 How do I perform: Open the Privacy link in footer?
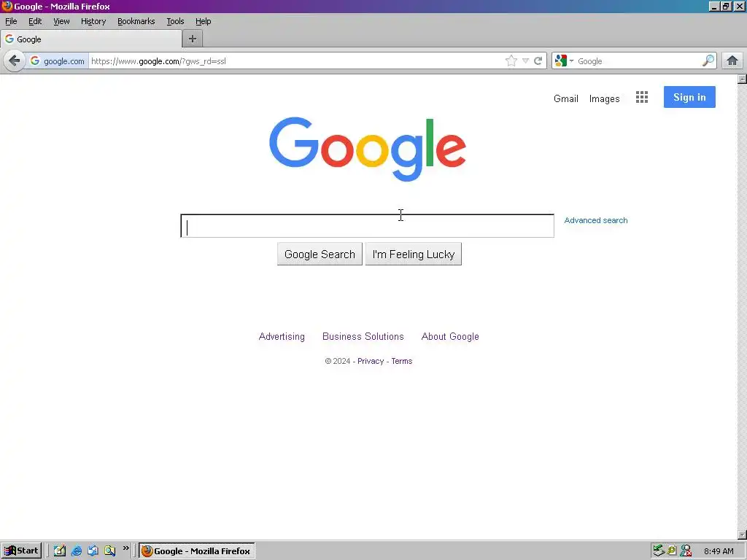tap(371, 361)
